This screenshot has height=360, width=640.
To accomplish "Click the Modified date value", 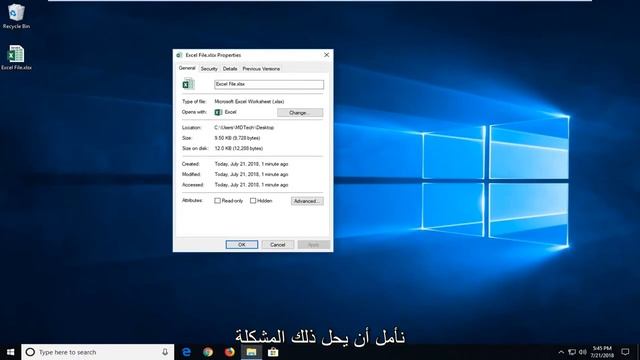I will (251, 174).
